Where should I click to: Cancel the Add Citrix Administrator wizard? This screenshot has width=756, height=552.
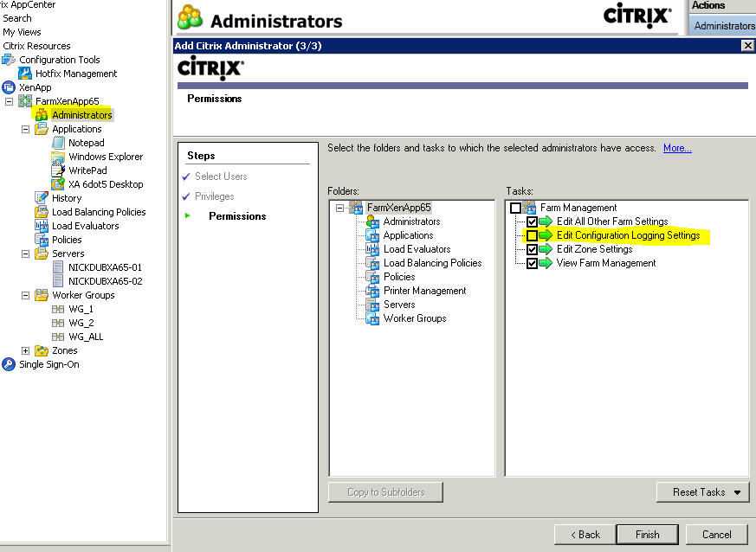pyautogui.click(x=716, y=535)
